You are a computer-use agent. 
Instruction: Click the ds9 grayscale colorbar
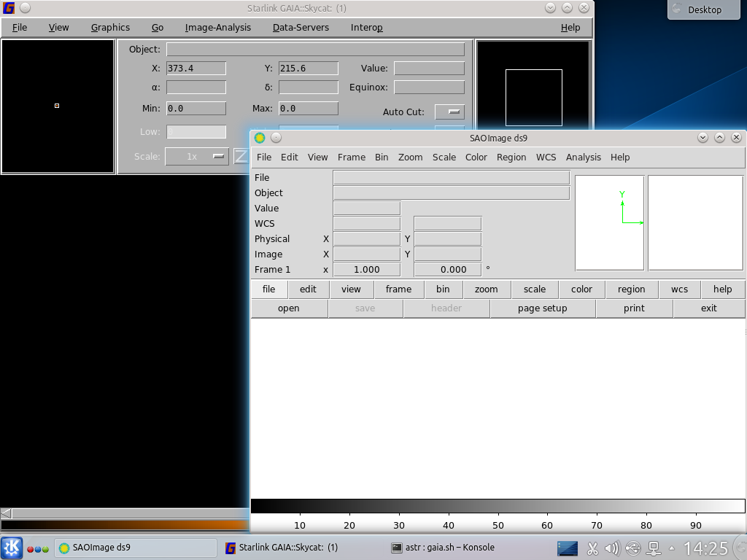click(x=498, y=506)
